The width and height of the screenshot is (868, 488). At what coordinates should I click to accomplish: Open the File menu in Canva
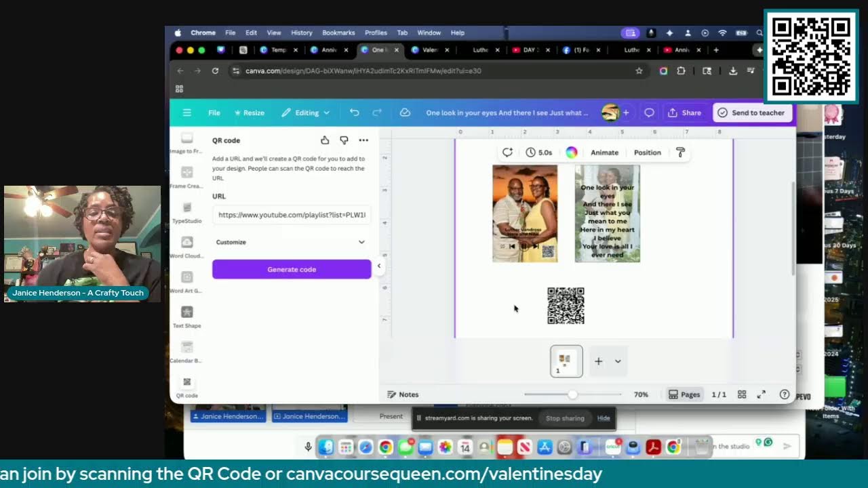[x=214, y=113]
